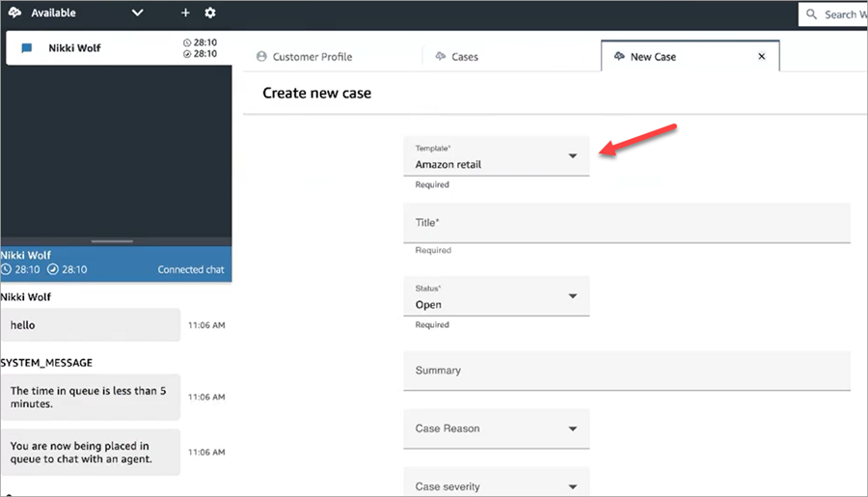Click the chat bubble icon beside Nikki Wolf

27,48
